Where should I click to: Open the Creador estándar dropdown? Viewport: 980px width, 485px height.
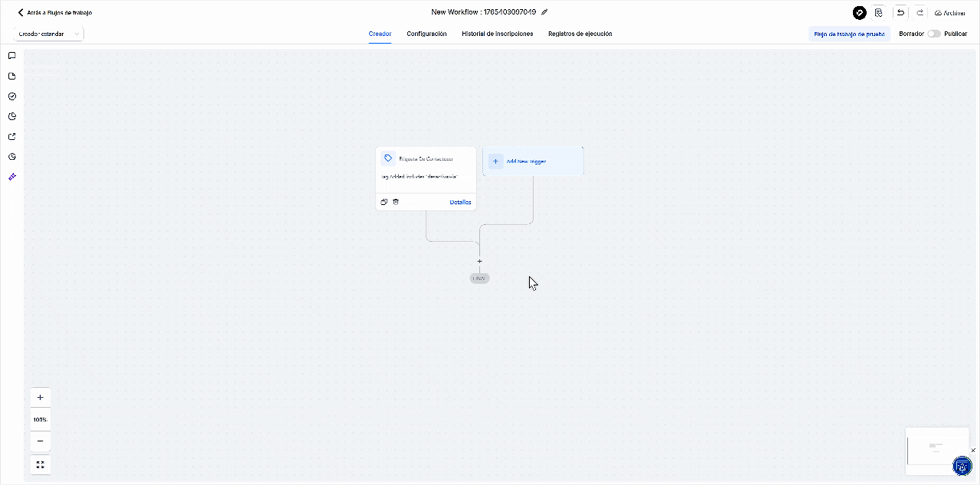point(49,34)
